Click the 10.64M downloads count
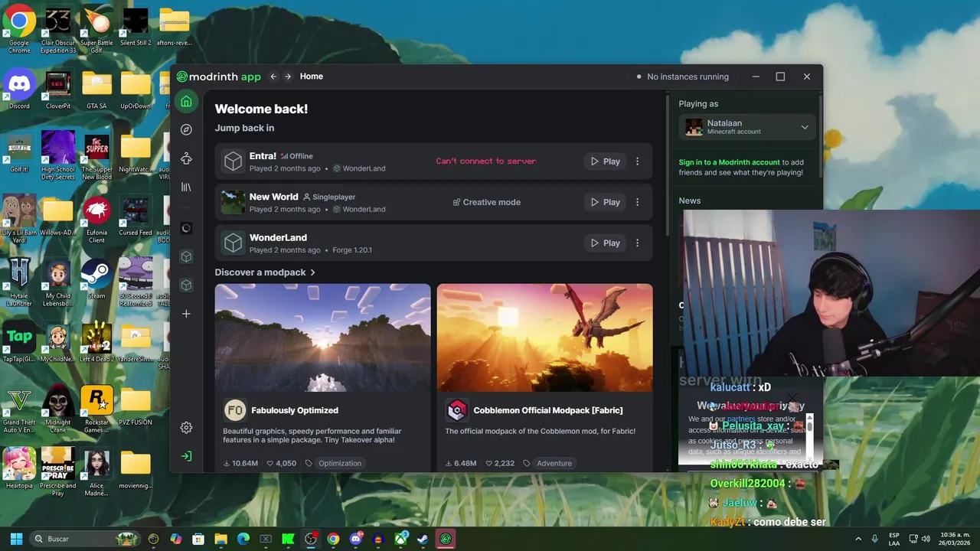980x551 pixels. 240,463
